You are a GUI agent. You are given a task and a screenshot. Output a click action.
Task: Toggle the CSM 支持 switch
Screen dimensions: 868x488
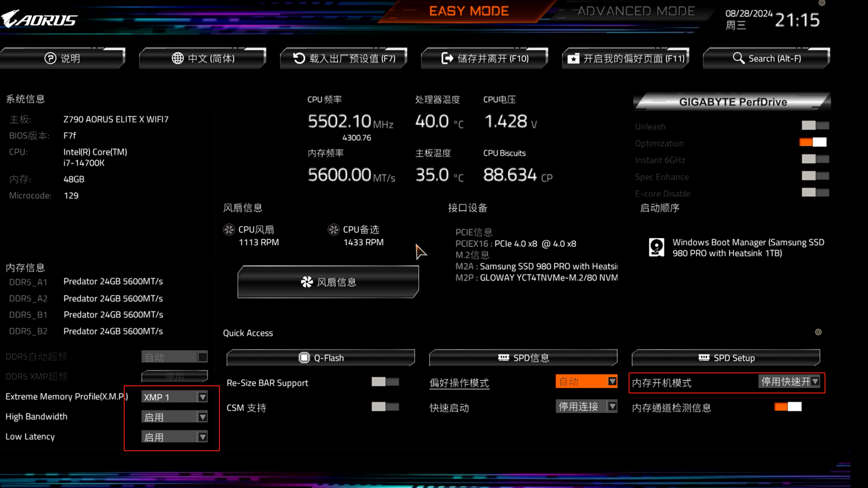(x=385, y=407)
